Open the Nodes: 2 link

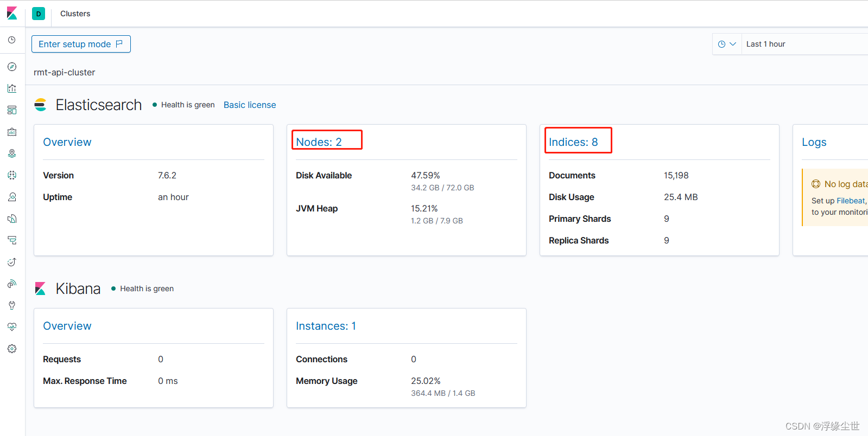[x=319, y=142]
